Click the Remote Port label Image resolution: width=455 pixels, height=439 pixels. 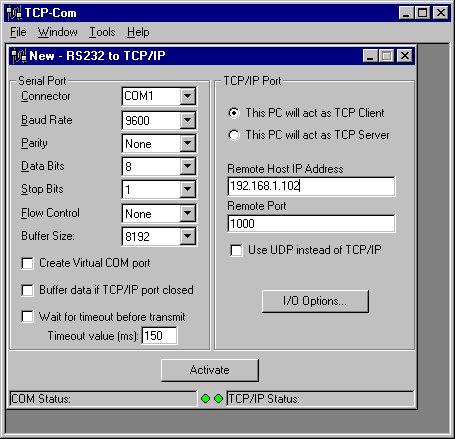click(x=257, y=206)
